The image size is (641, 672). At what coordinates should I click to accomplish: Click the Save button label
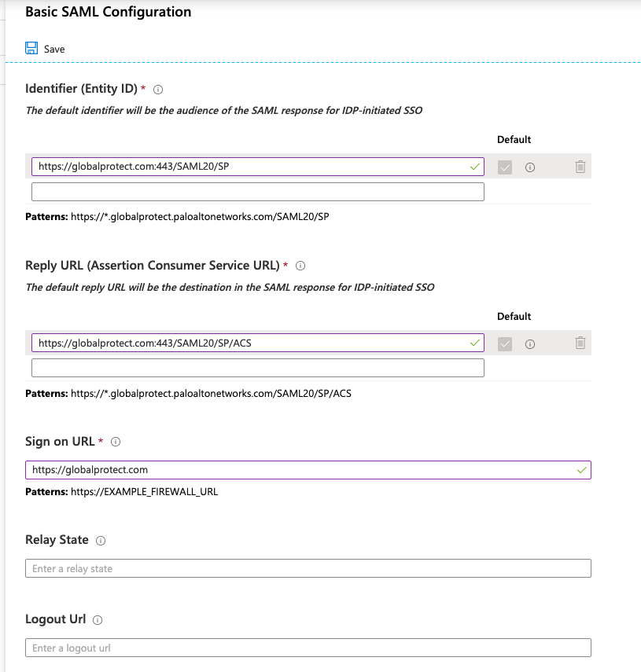54,49
